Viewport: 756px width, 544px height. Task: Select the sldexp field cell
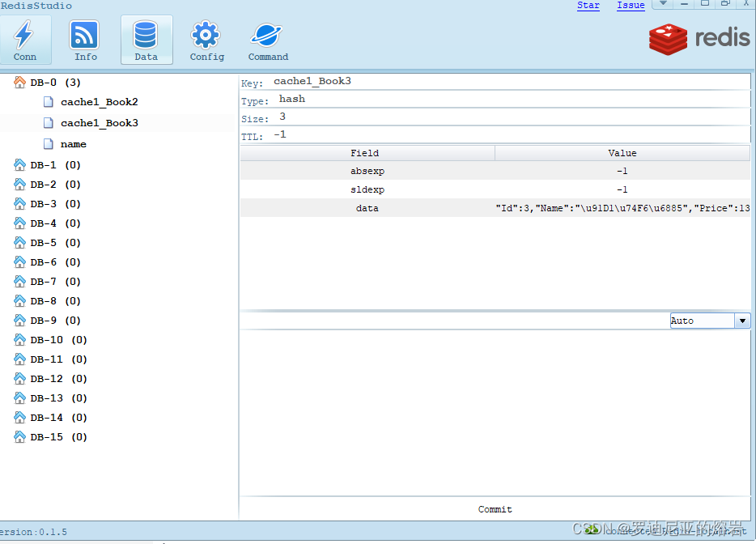pos(367,189)
